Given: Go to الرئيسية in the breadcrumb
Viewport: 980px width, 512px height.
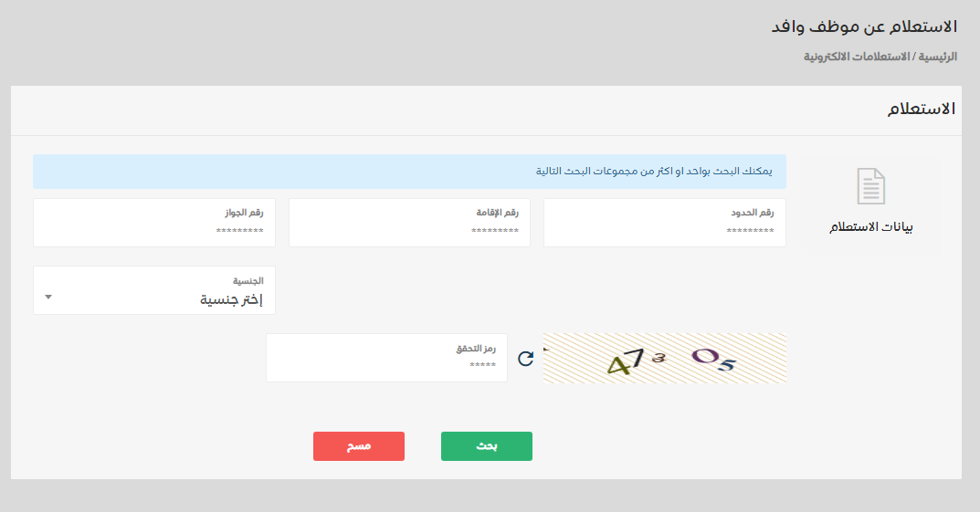Looking at the screenshot, I should click(938, 57).
